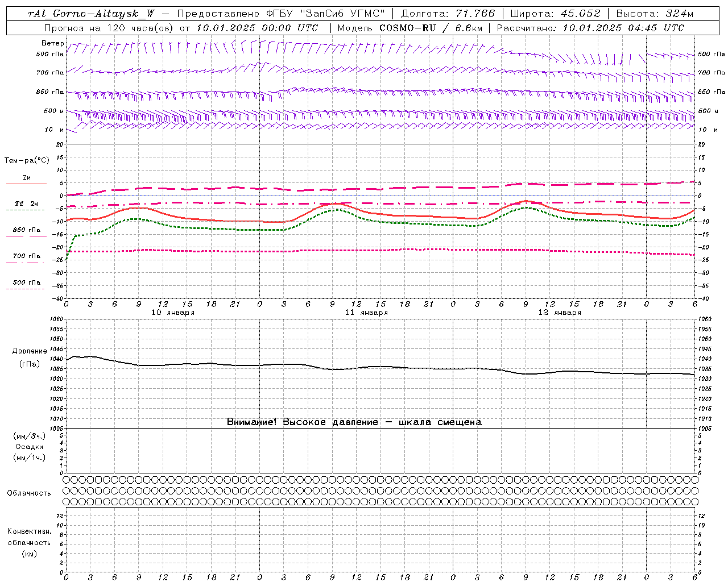Click the (гПа) pressure unit label
Viewport: 728px width, 582px height.
pos(30,364)
